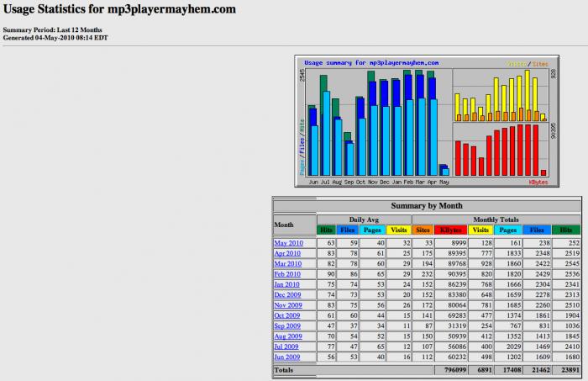This screenshot has width=588, height=381.
Task: Click the Totals row label
Action: (284, 370)
